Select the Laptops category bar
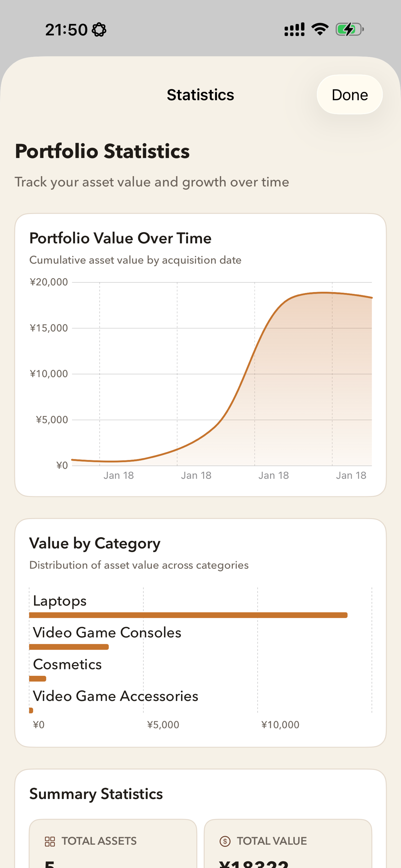 pyautogui.click(x=188, y=615)
